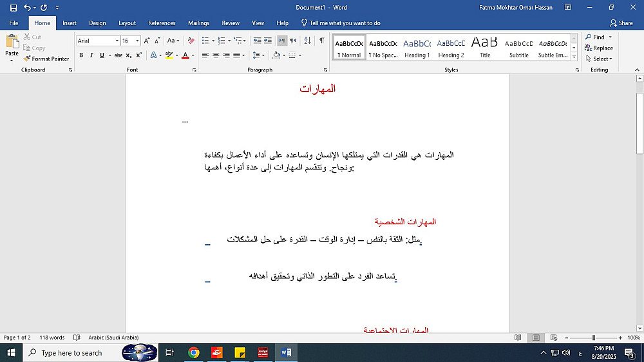Open the Ribbon Display Options
Viewport: 644px width, 362px height.
coord(568,7)
